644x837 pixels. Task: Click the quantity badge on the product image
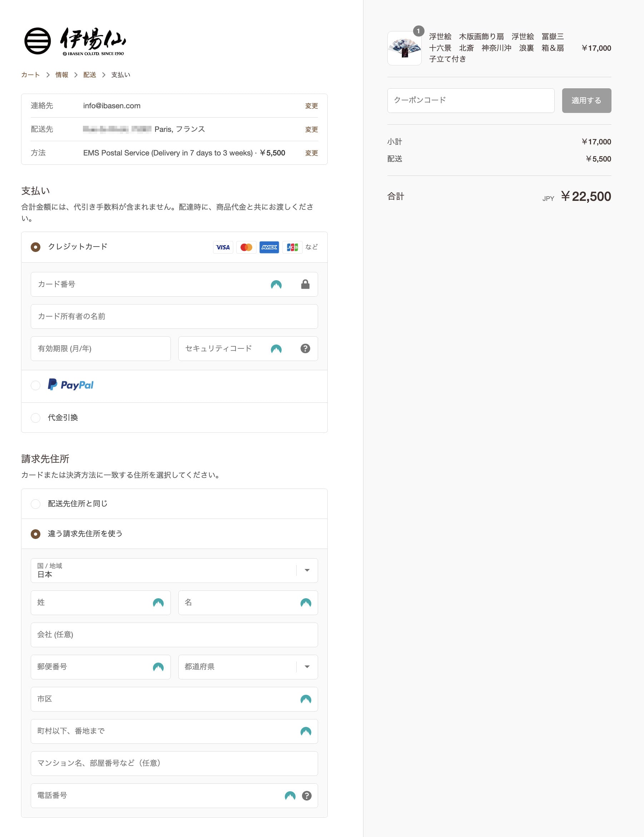418,31
